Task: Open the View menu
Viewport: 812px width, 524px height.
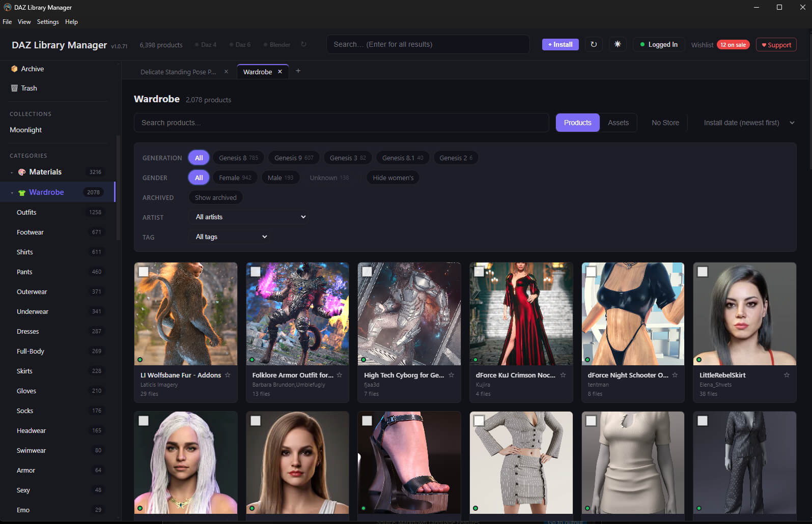Action: (x=24, y=22)
